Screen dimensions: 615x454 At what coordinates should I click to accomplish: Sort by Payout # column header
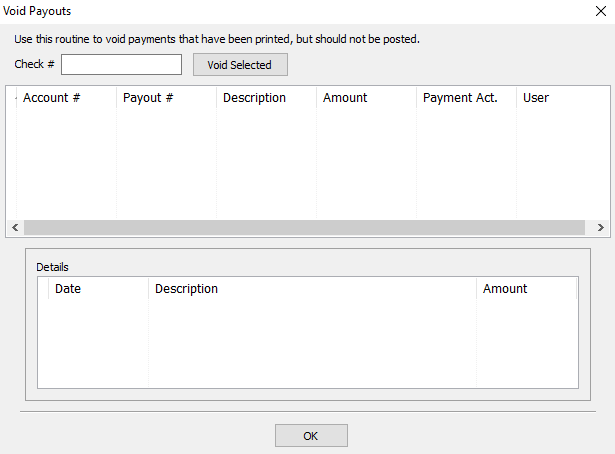click(x=166, y=98)
